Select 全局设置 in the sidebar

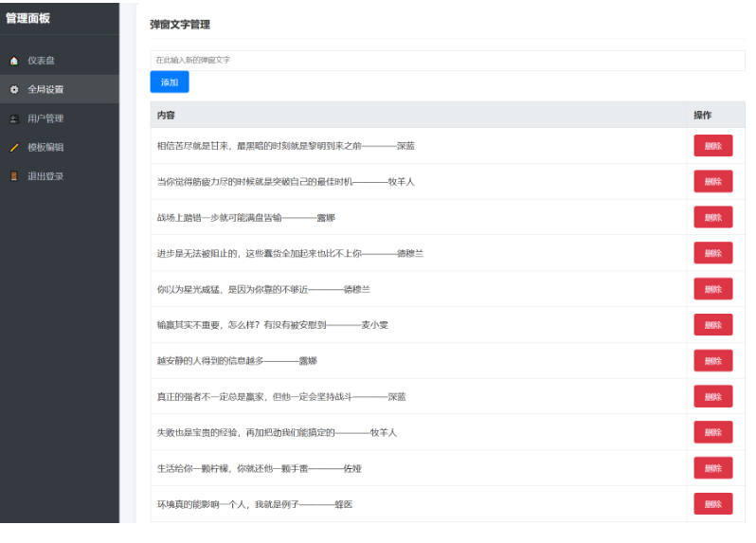pyautogui.click(x=60, y=89)
